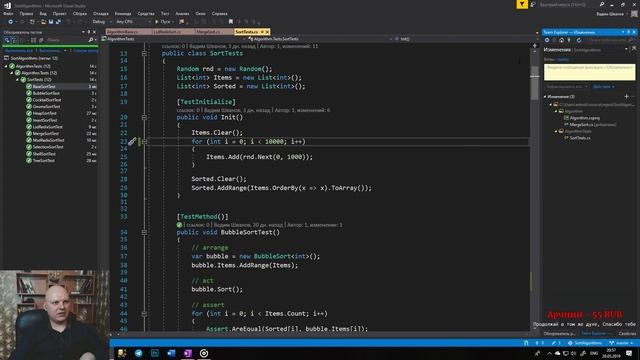Collapse the SortTests class outline on line 13
Viewport: 640px width, 360px height.
pyautogui.click(x=144, y=53)
